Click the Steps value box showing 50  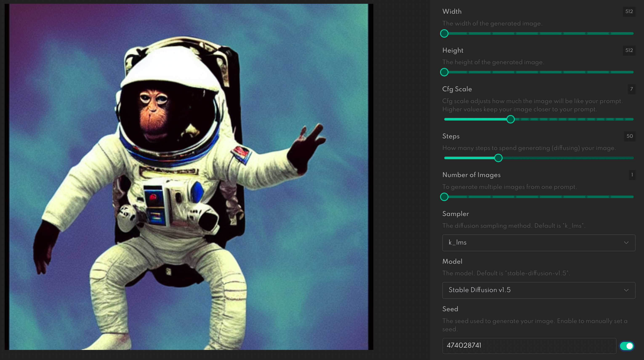click(629, 136)
